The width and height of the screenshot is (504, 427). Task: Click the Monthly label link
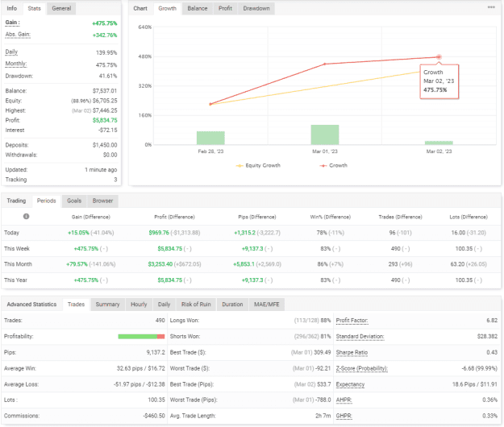[16, 64]
